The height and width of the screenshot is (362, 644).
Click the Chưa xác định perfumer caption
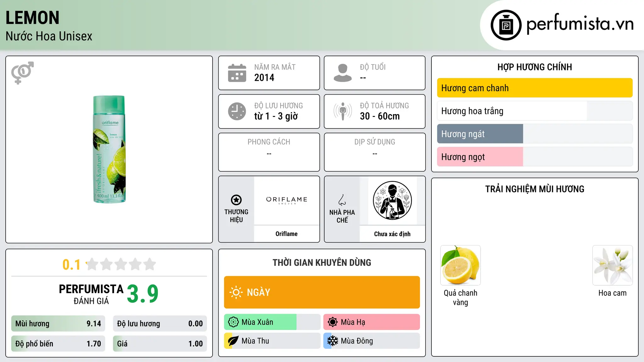(392, 234)
